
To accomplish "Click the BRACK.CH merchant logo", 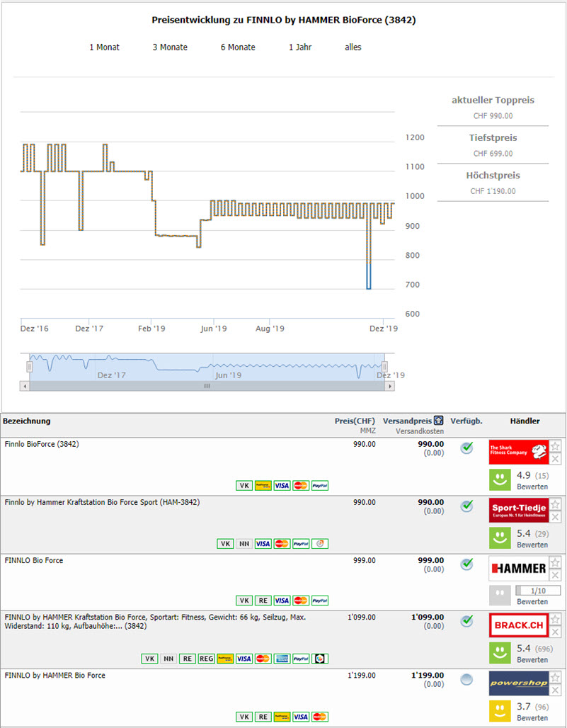I will 517,625.
